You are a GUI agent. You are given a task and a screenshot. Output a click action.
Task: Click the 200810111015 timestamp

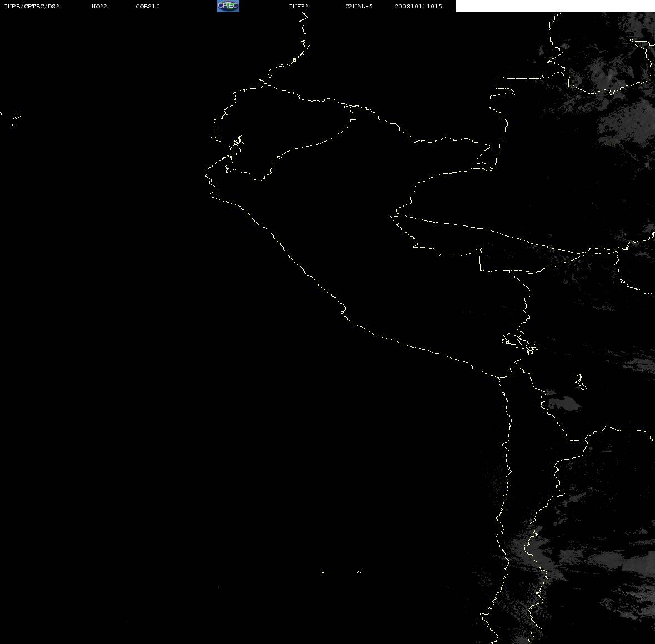coord(418,6)
